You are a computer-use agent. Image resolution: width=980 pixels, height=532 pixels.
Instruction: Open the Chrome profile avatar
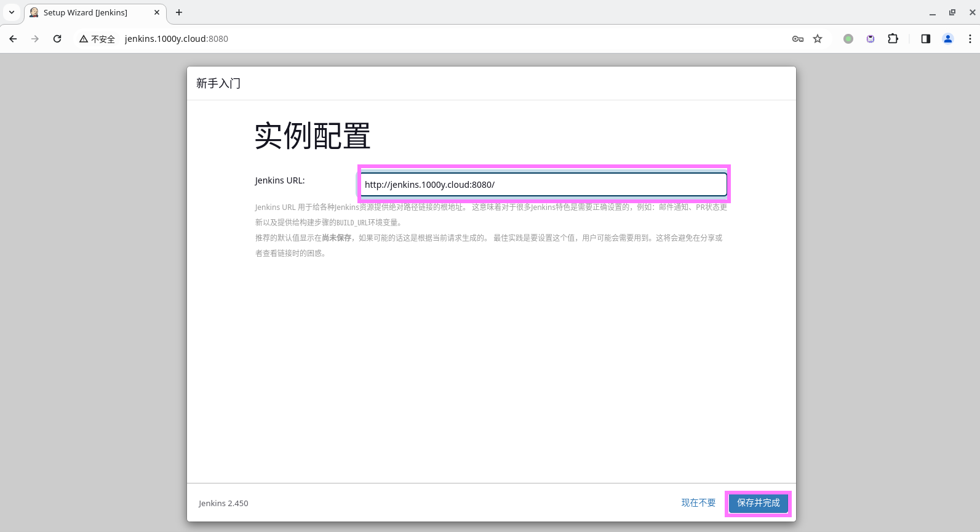tap(948, 39)
